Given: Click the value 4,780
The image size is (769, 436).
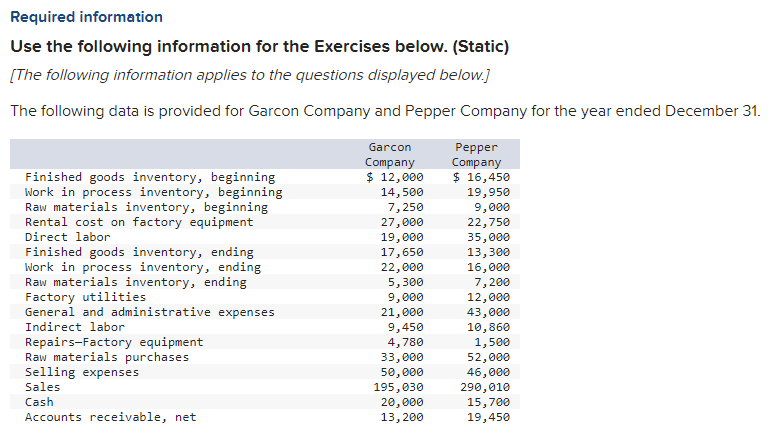Looking at the screenshot, I should [406, 342].
